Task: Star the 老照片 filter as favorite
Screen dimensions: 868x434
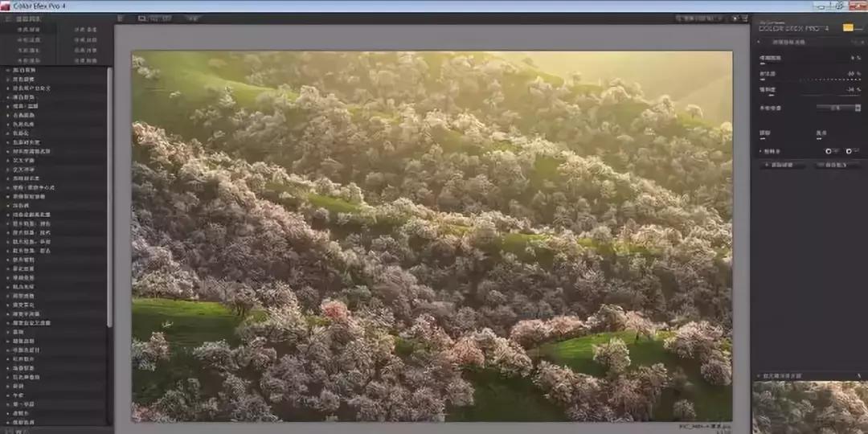Action: 8,412
